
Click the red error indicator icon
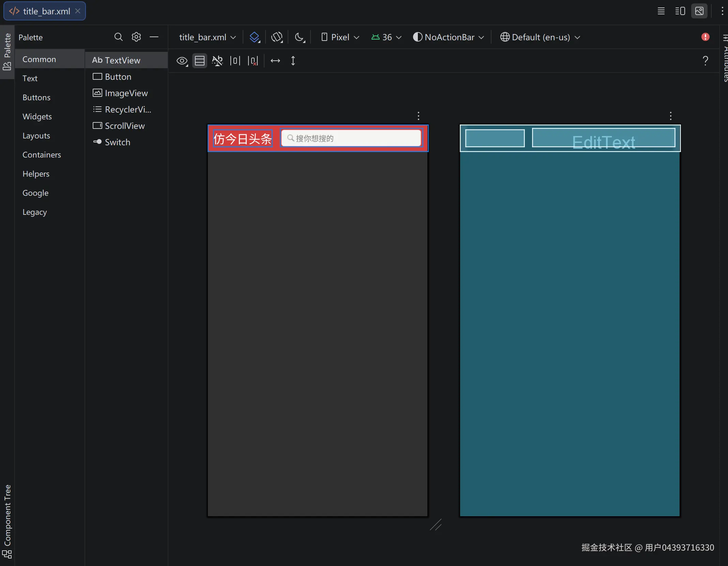[x=705, y=37]
